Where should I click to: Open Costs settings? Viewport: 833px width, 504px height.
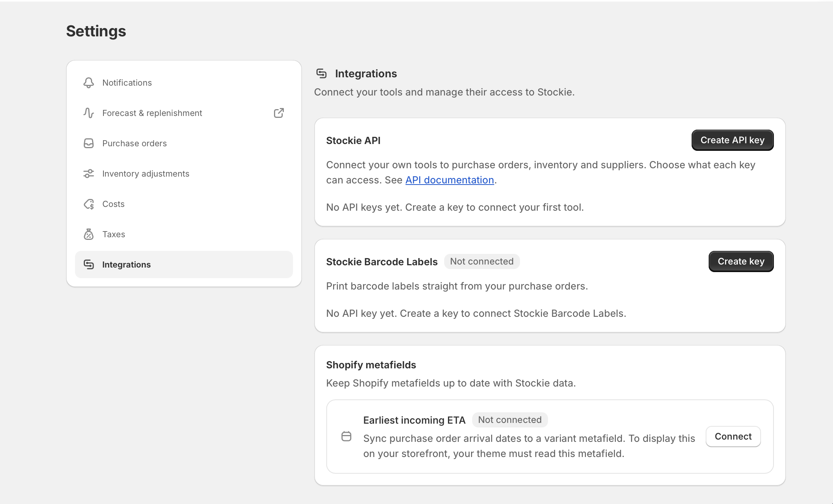point(184,204)
